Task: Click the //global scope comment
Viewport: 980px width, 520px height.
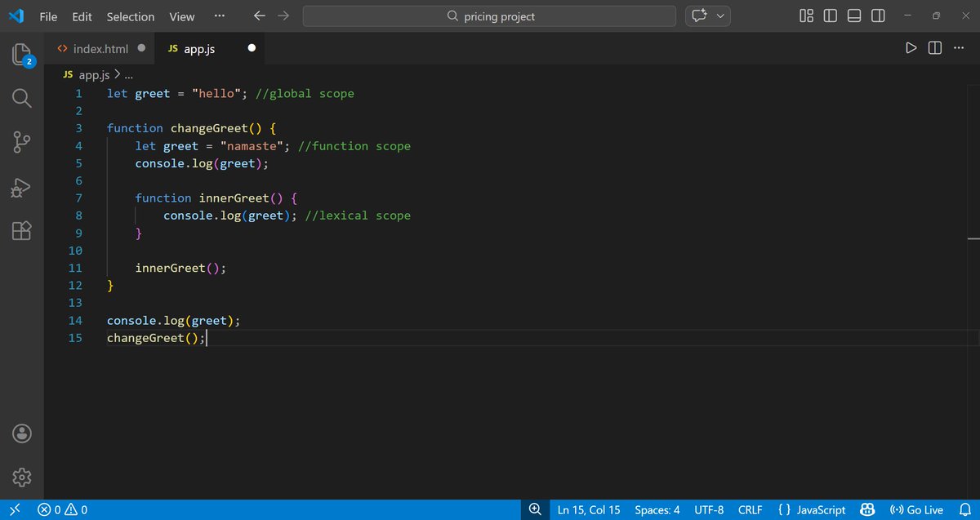Action: coord(305,94)
